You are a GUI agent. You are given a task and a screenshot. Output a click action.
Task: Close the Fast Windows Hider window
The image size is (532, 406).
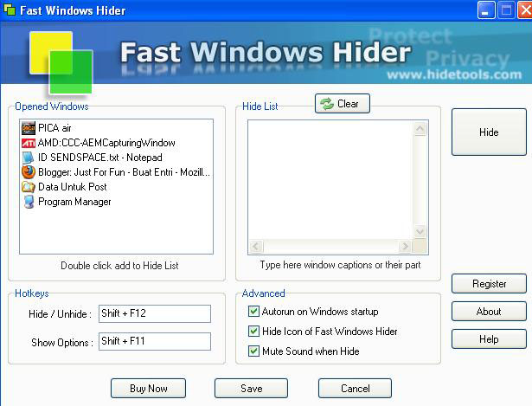point(525,10)
